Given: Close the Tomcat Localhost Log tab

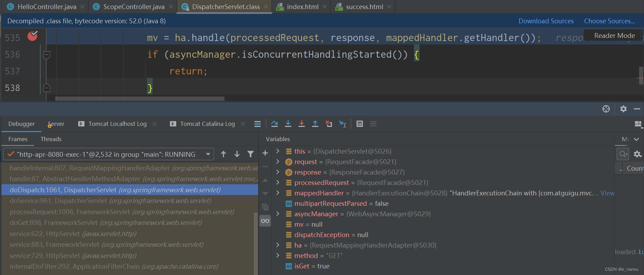Looking at the screenshot, I should tap(155, 124).
